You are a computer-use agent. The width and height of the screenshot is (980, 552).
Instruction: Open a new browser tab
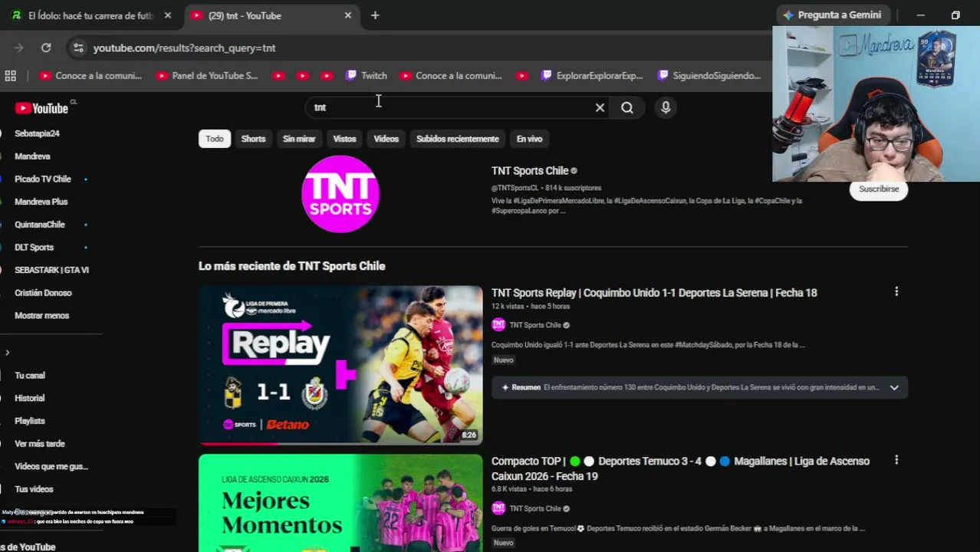375,15
